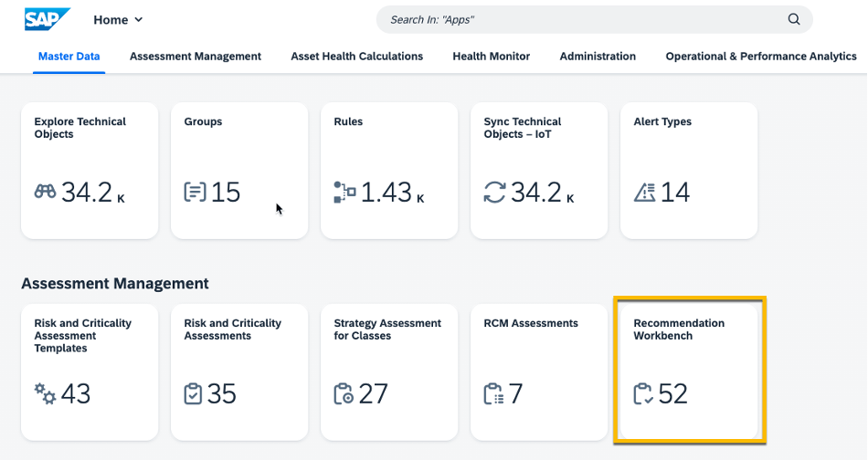Click the Rules workflow icon
Viewport: 868px width, 460px height.
coord(344,192)
